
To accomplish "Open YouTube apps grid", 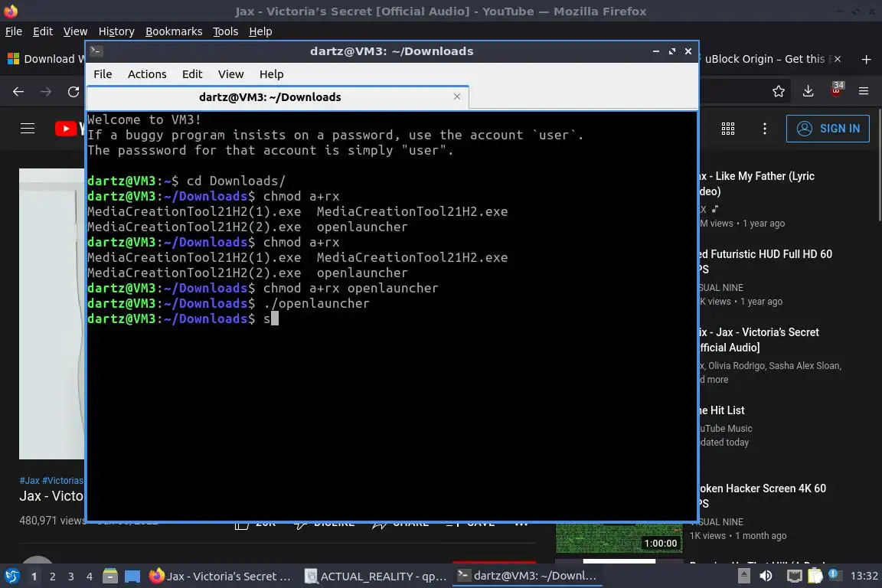I will click(728, 129).
